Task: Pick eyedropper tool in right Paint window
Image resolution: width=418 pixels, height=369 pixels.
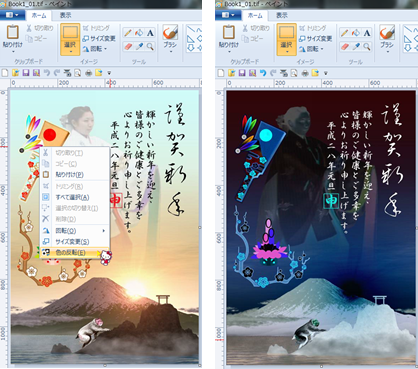Action: tap(356, 46)
